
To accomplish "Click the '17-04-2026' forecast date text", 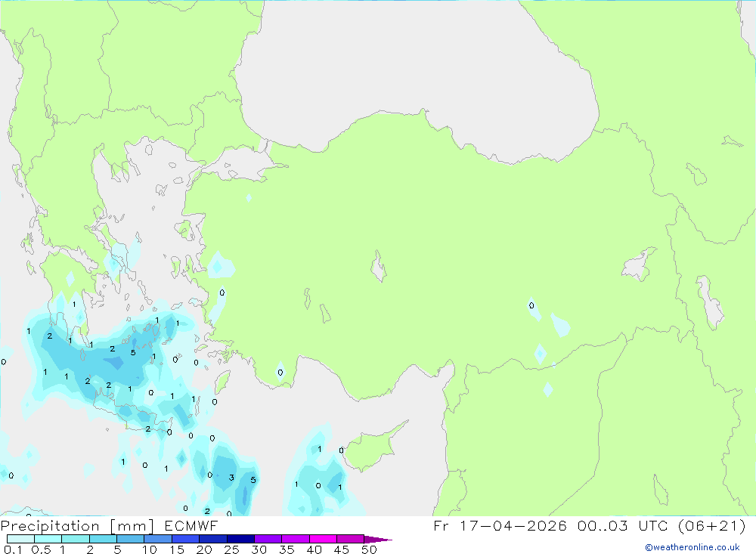I will [513, 525].
